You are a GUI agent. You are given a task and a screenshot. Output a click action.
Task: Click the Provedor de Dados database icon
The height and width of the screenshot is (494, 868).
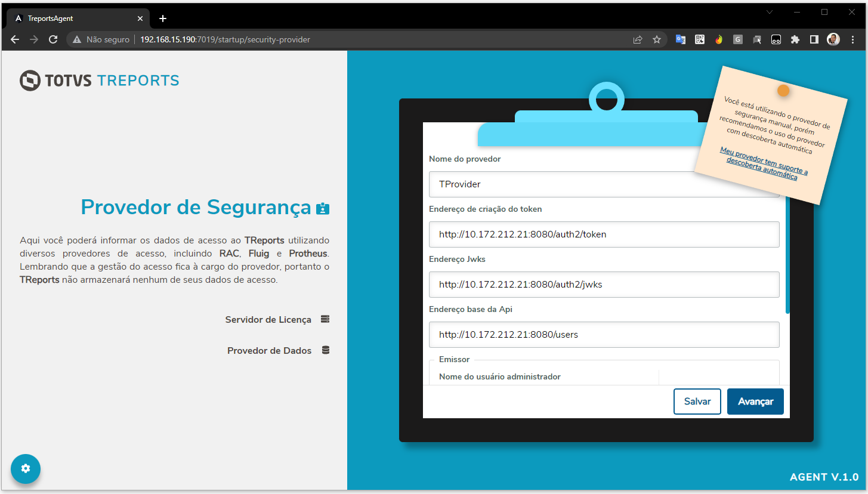pyautogui.click(x=326, y=350)
